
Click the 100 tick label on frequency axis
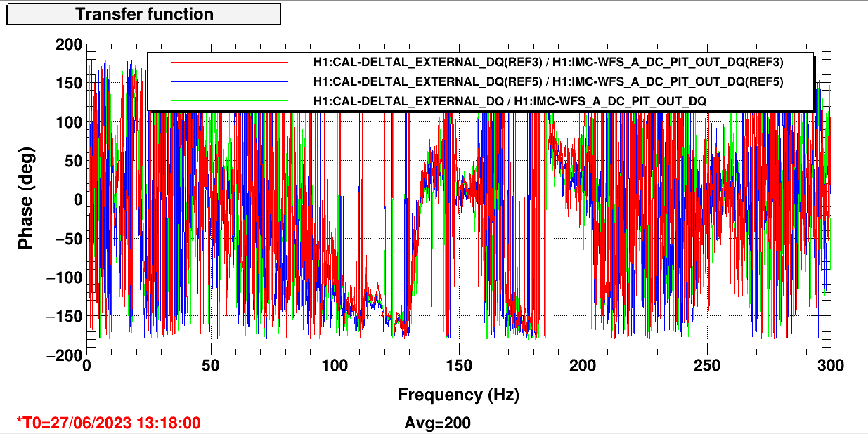click(x=335, y=366)
